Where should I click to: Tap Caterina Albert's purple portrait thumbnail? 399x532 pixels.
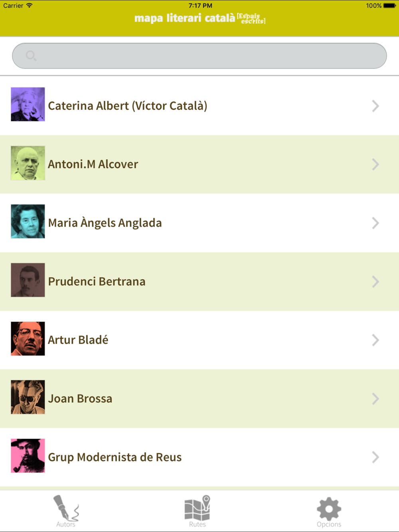(28, 104)
